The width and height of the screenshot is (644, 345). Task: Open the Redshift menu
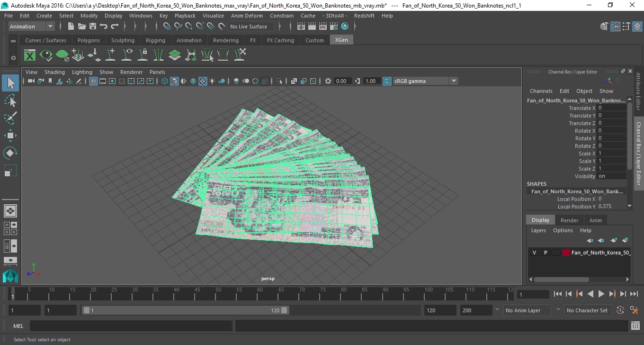pos(364,16)
